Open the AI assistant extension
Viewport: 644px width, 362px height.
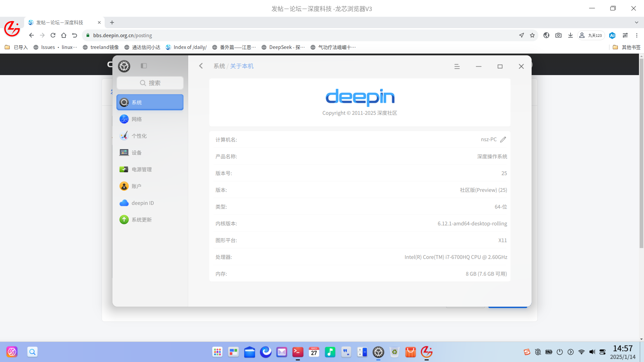click(612, 35)
